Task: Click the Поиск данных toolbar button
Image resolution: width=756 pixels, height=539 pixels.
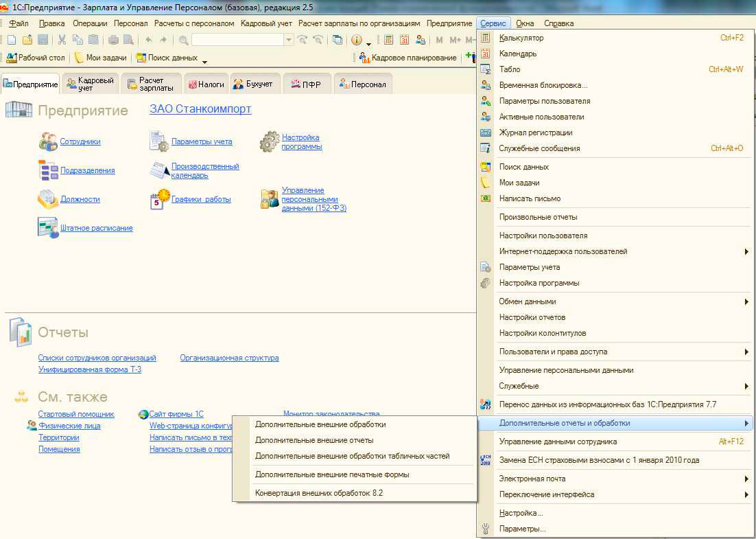Action: [x=167, y=58]
